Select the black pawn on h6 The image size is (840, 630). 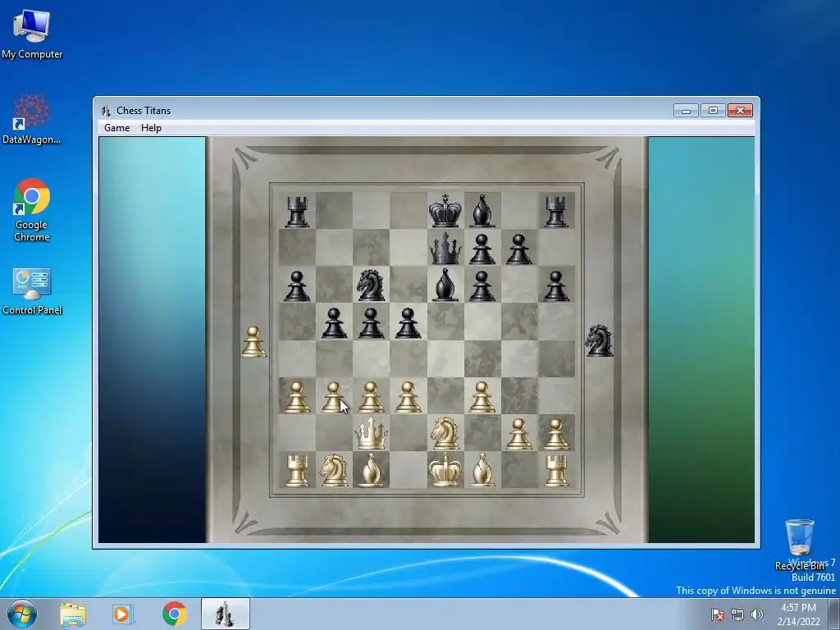point(556,286)
